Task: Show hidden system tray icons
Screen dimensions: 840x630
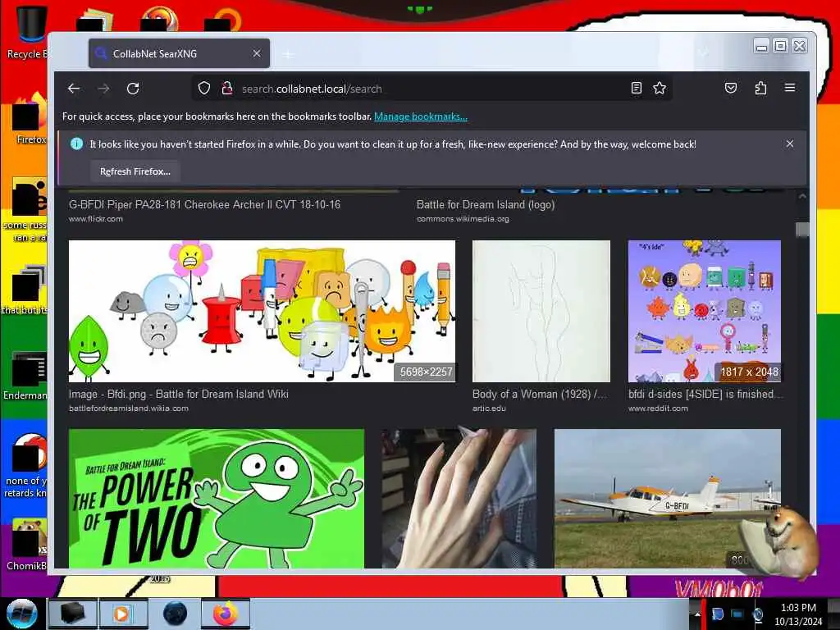Action: click(x=697, y=614)
